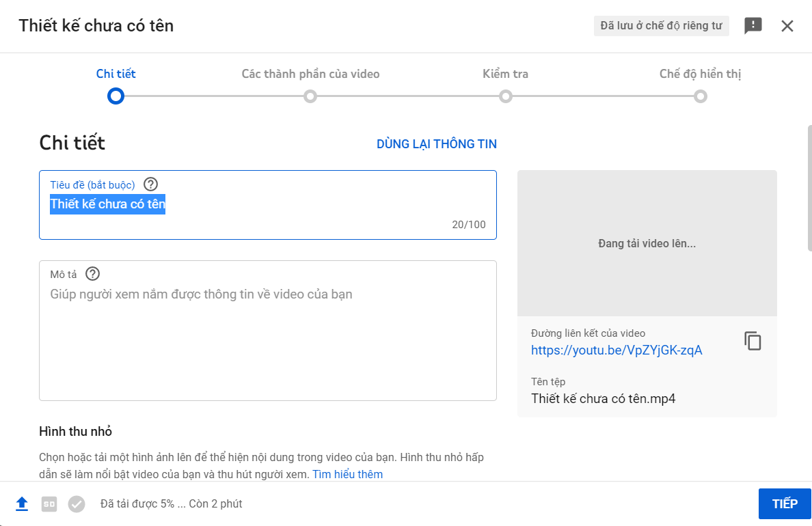The width and height of the screenshot is (812, 526).
Task: Click the checkmark checks status icon
Action: point(77,504)
